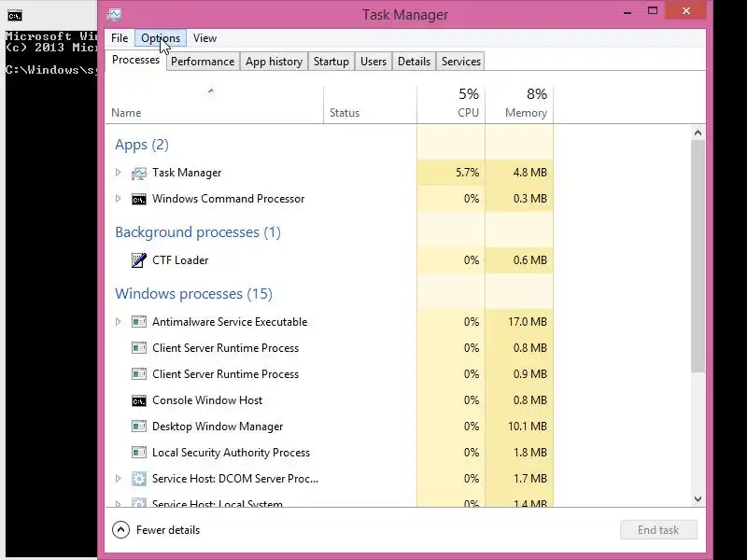
Task: Open the View menu
Action: [x=204, y=38]
